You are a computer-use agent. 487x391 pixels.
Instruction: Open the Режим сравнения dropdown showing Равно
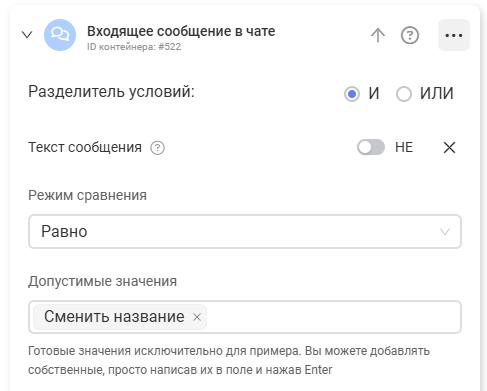click(245, 232)
